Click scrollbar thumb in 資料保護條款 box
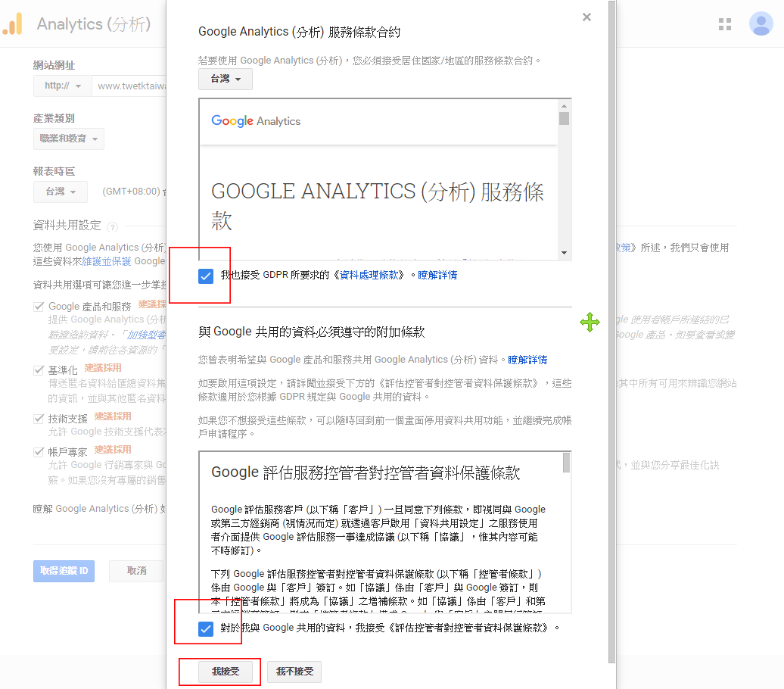 (x=567, y=463)
